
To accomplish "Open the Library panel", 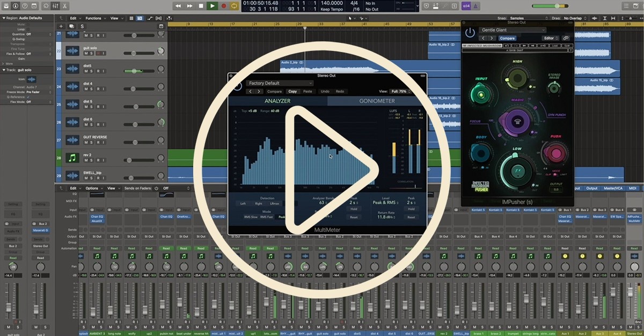I will click(5, 6).
